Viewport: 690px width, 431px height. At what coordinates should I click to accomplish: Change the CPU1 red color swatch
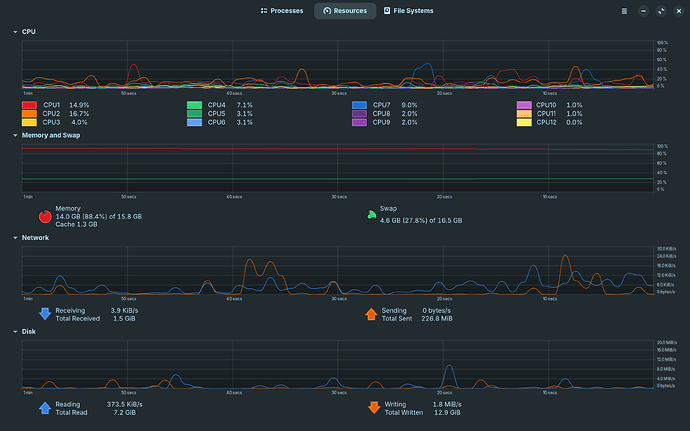[x=29, y=105]
